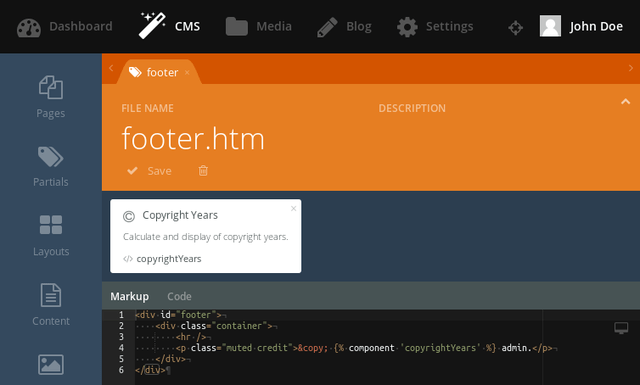
Task: Open the Content document icon
Action: coord(51,295)
